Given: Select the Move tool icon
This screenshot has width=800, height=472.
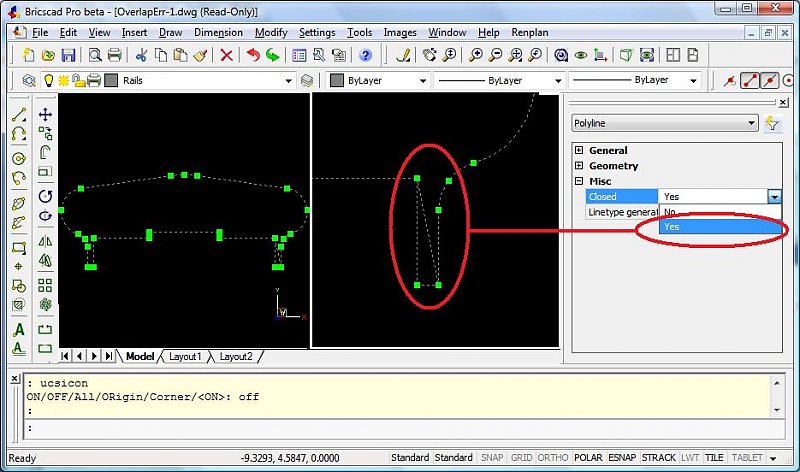Looking at the screenshot, I should [x=45, y=115].
